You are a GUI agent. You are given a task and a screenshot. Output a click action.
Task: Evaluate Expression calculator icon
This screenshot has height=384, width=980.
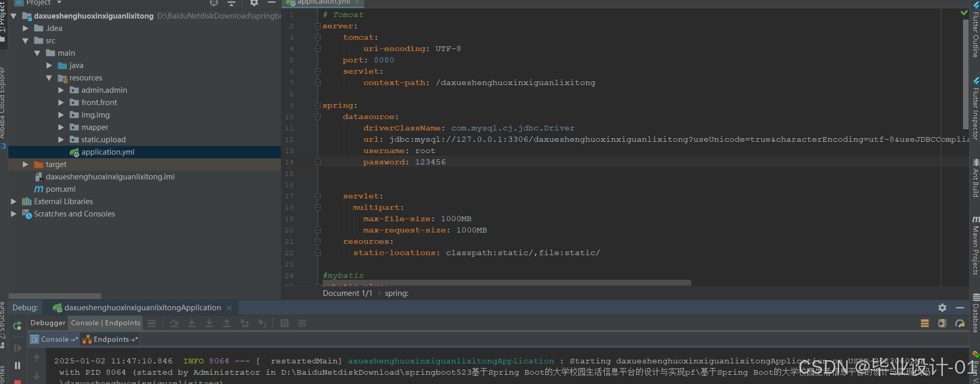[x=285, y=323]
